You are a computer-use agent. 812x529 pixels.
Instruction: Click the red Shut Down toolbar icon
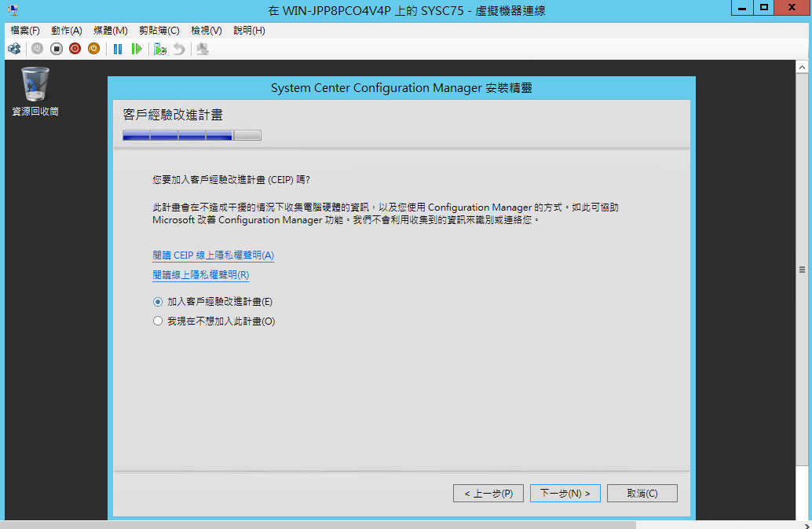[75, 50]
